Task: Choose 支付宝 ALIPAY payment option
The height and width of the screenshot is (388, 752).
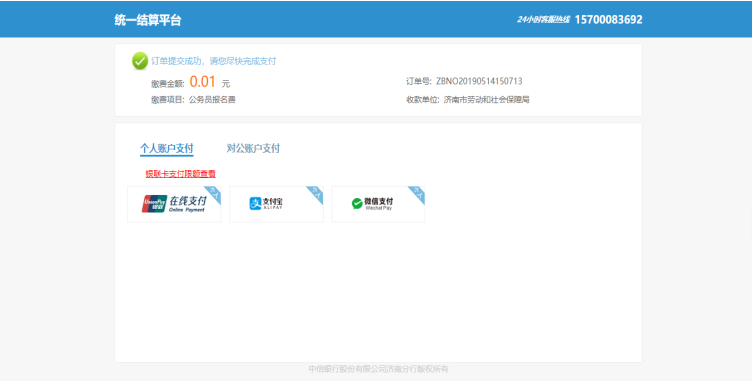Action: tap(276, 204)
